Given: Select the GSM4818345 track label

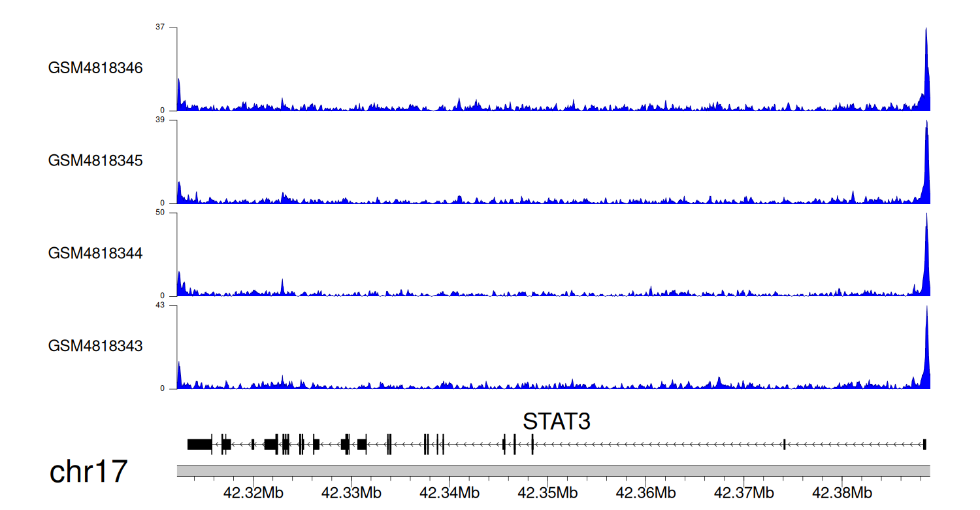Looking at the screenshot, I should (95, 160).
